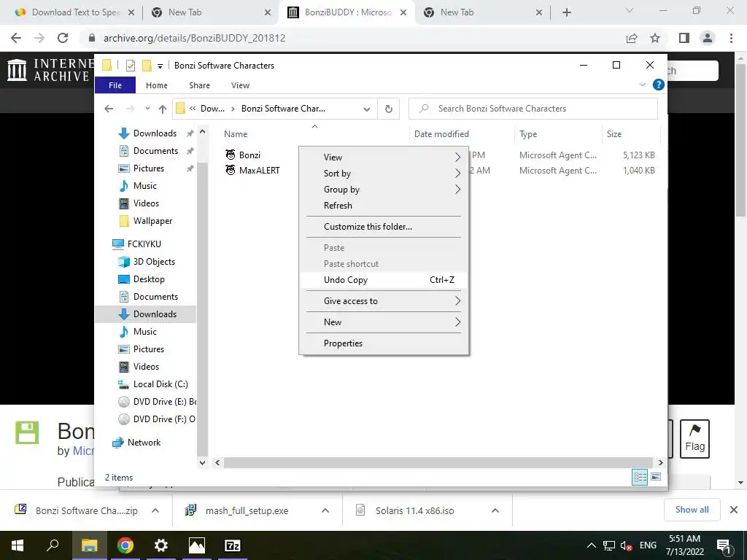Select Customize this folder
747x560 pixels.
click(384, 227)
